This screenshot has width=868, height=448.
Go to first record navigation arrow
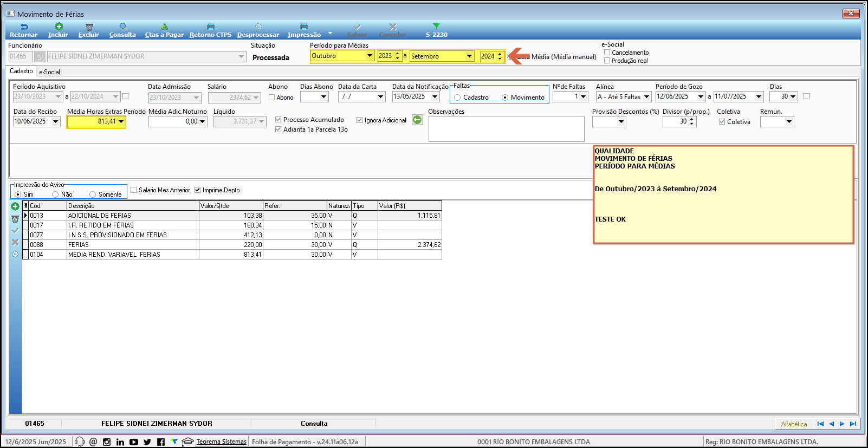820,424
